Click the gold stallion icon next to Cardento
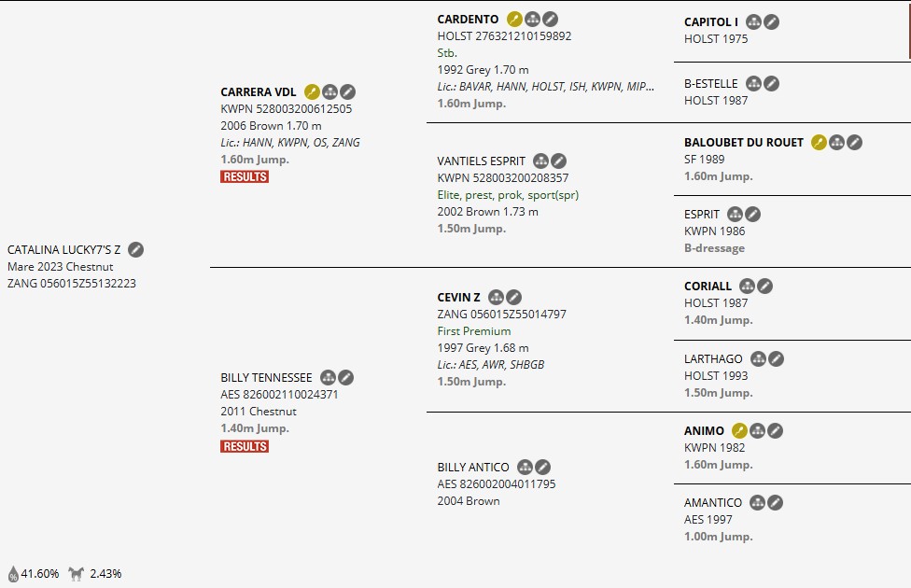Viewport: 911px width, 588px height. tap(514, 19)
